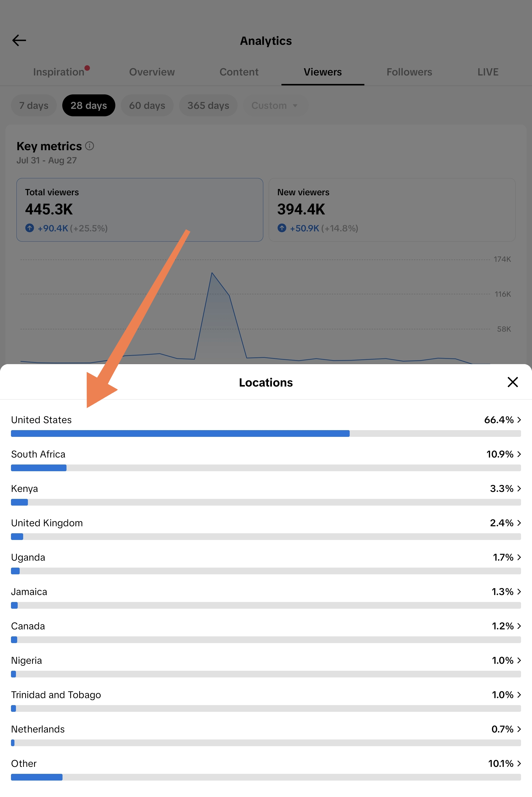Expand South Africa location chevron
The width and height of the screenshot is (532, 797).
(x=519, y=454)
